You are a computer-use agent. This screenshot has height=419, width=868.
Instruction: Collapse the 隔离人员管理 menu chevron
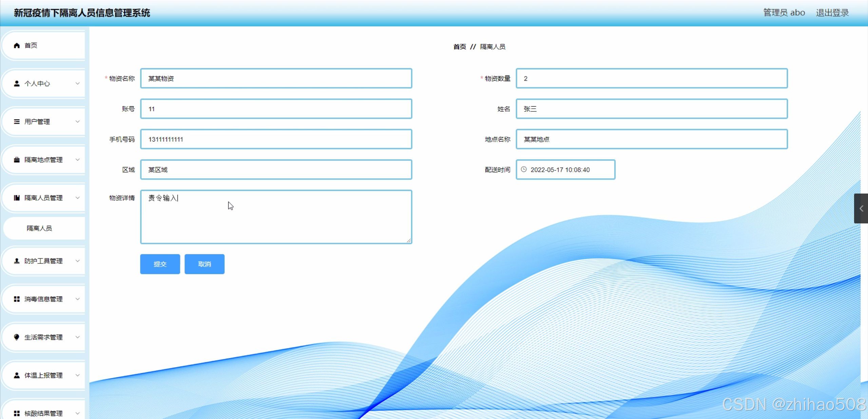(77, 198)
